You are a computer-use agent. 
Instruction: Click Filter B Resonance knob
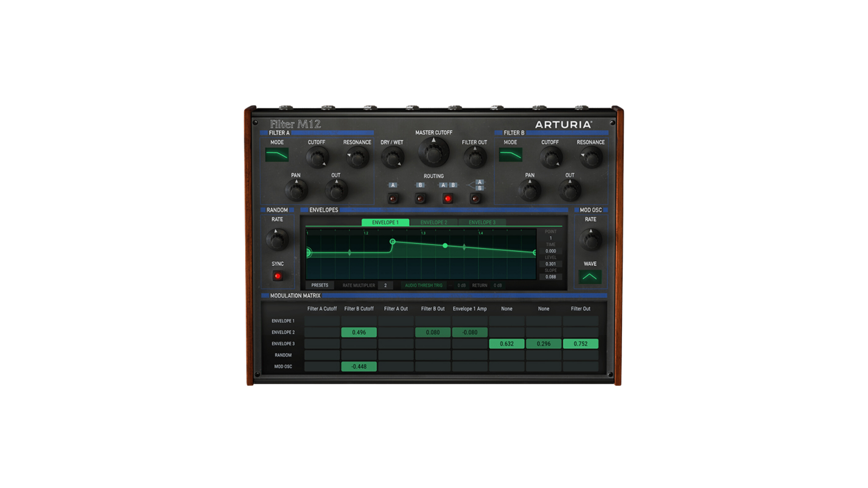point(591,158)
